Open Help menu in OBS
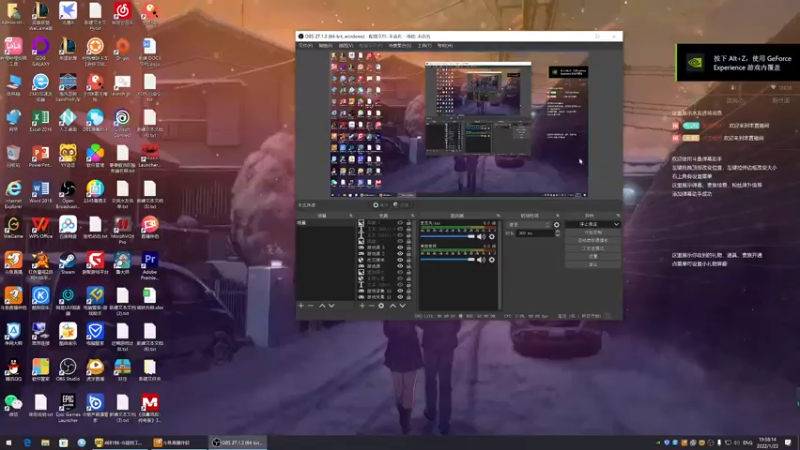The height and width of the screenshot is (450, 800). click(445, 45)
